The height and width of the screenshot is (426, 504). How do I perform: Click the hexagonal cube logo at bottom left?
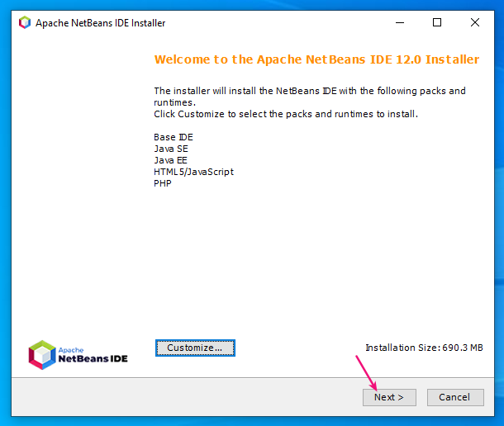41,355
